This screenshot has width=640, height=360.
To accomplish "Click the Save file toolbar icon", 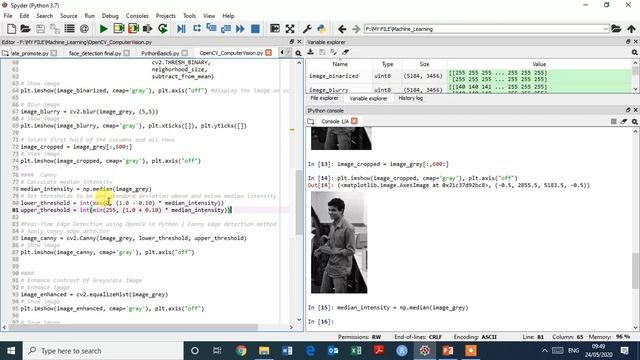I will (x=40, y=29).
